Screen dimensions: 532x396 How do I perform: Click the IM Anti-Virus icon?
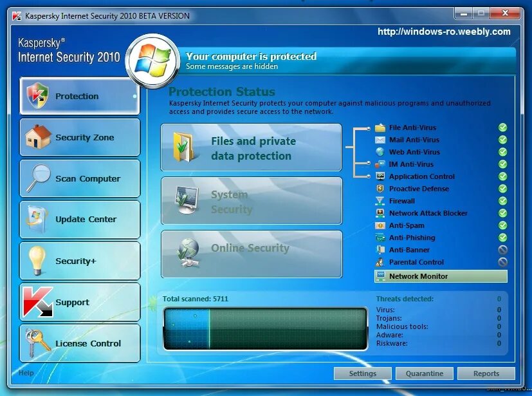pyautogui.click(x=380, y=164)
